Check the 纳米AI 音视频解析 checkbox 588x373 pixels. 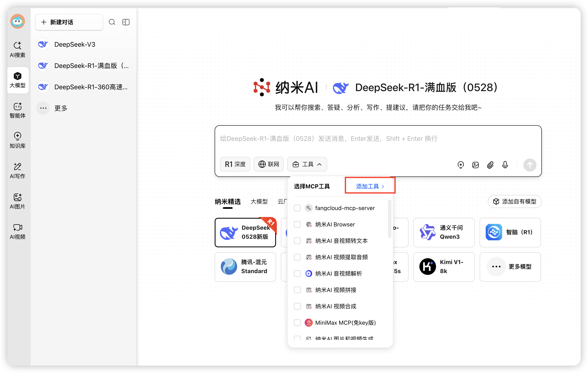click(297, 274)
